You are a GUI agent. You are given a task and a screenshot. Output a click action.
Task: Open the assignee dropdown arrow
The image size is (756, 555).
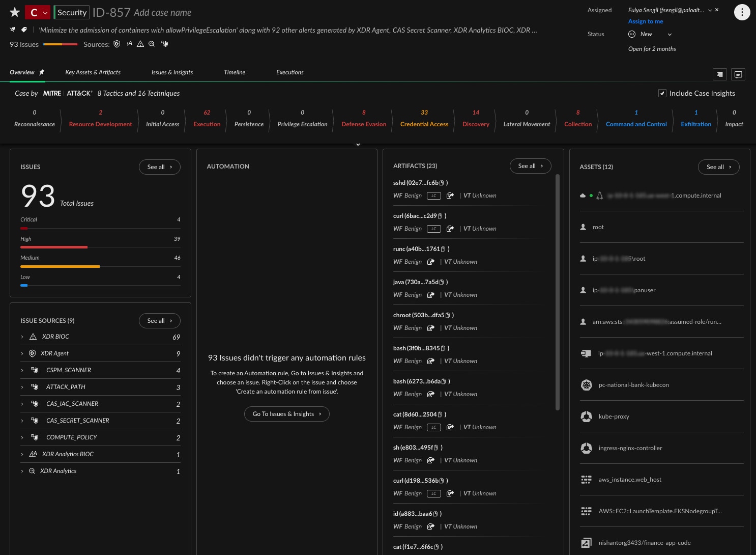[710, 10]
